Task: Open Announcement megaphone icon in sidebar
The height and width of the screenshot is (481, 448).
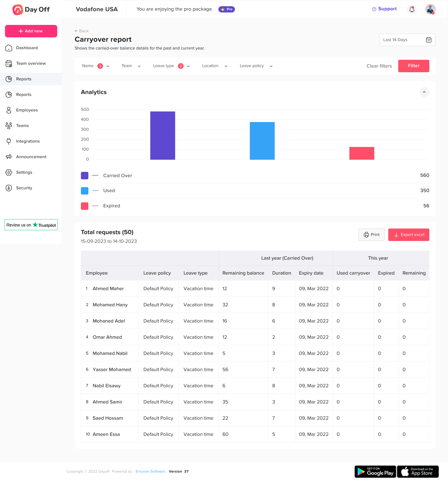Action: point(9,157)
